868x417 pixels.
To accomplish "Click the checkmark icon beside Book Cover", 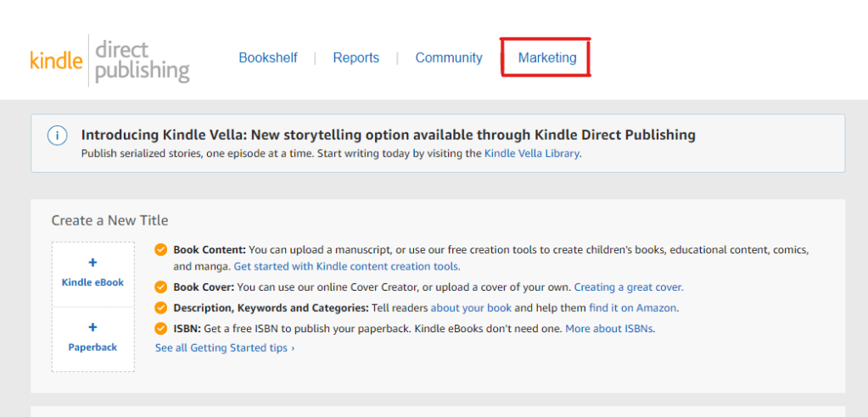I will click(161, 287).
